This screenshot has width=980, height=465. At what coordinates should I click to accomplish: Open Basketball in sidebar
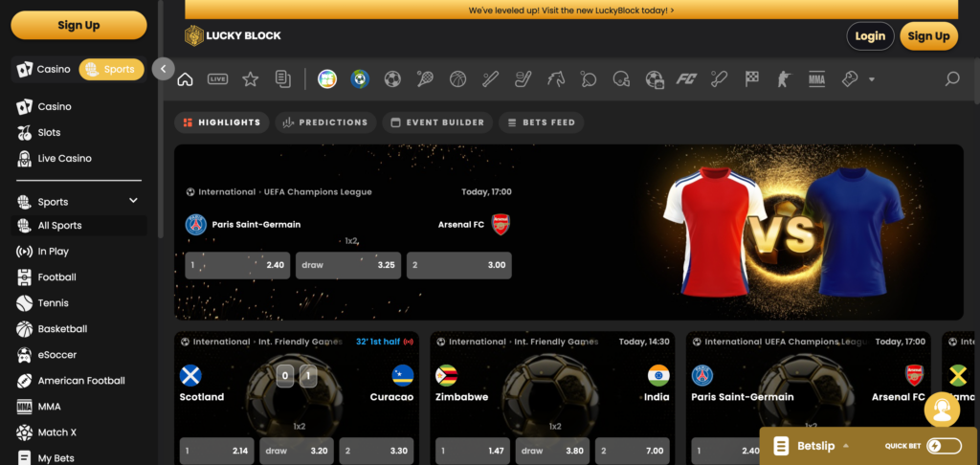pos(78,329)
